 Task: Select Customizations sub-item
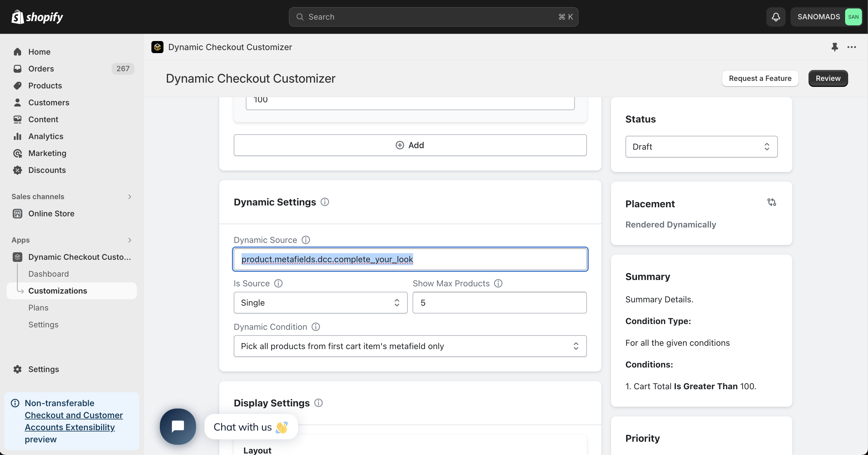click(72, 291)
